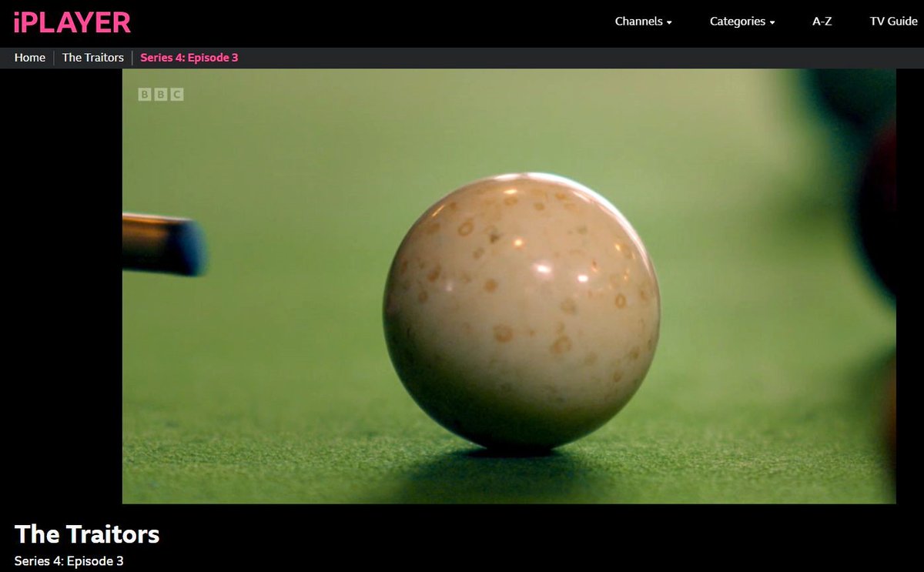Click The Traitors programme title heading
This screenshot has width=924, height=572.
[87, 534]
